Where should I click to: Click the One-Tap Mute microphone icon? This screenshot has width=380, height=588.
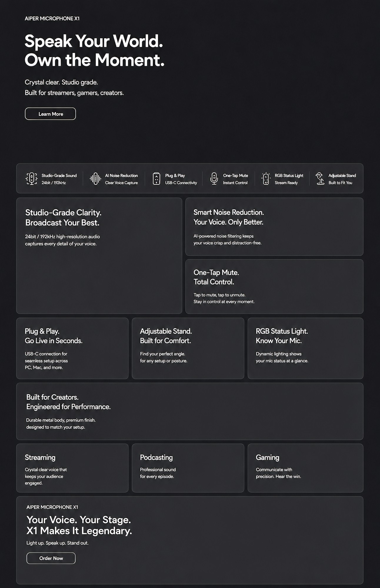point(214,179)
